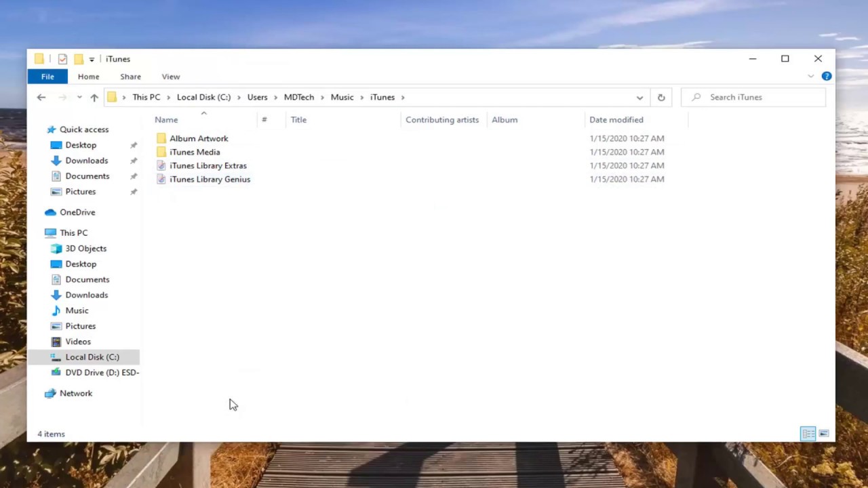The width and height of the screenshot is (868, 488).
Task: Navigate to Music in the breadcrumb path
Action: (x=342, y=98)
